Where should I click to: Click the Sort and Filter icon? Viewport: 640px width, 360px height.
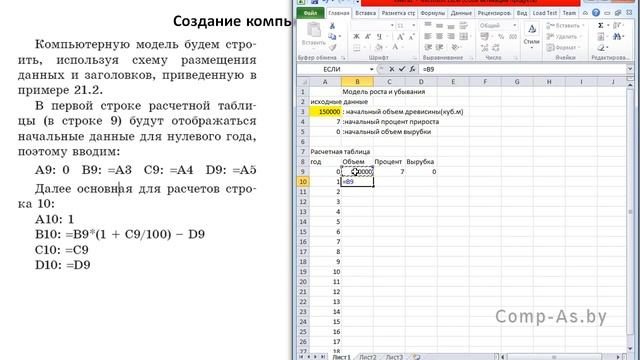click(616, 26)
